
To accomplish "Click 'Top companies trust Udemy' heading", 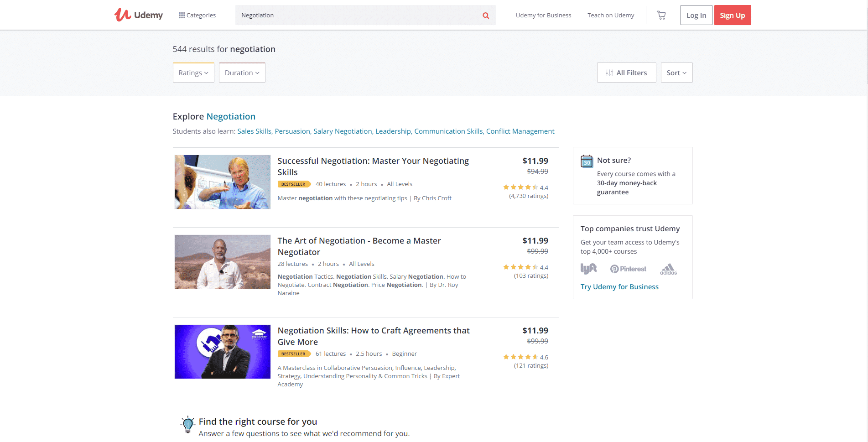I will tap(630, 229).
